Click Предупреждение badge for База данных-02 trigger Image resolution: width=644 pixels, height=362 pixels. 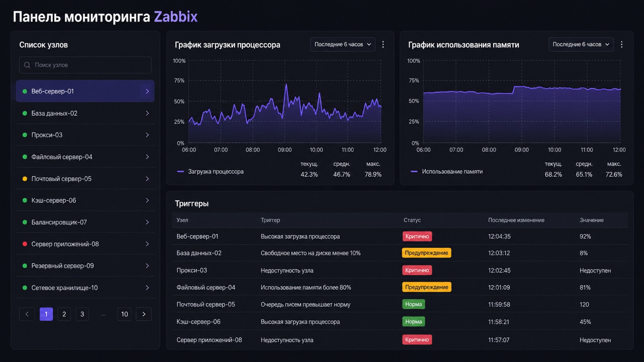tap(426, 253)
